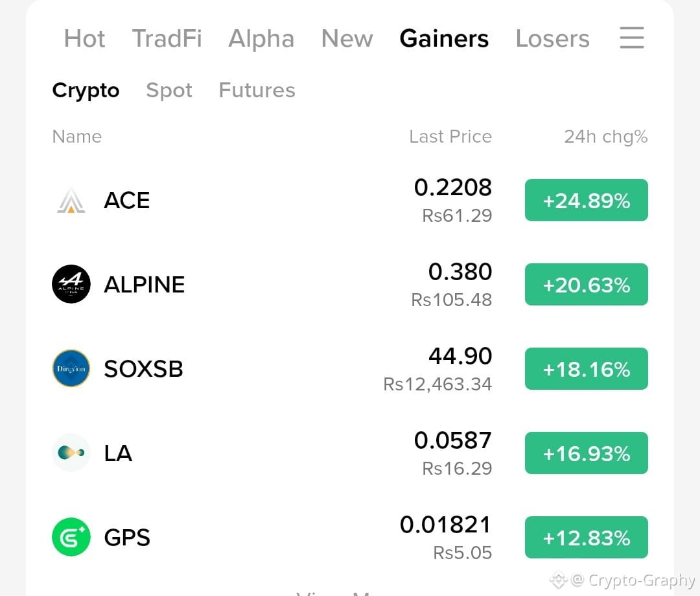Tap the SOXSB Direxion logo
This screenshot has height=596, width=700.
pos(71,368)
